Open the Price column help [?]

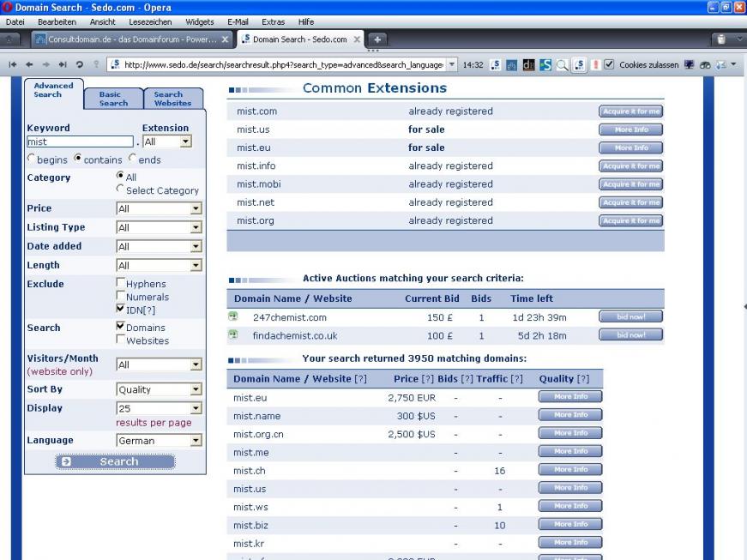point(427,379)
